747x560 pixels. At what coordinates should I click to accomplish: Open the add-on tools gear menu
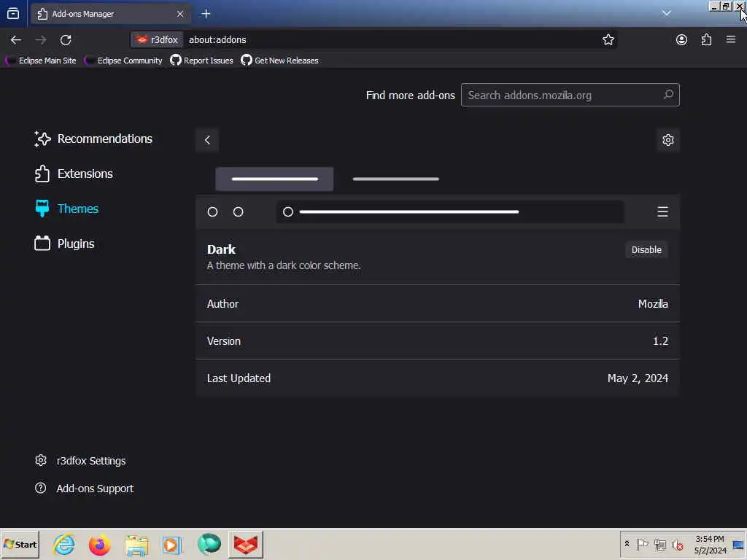point(668,140)
